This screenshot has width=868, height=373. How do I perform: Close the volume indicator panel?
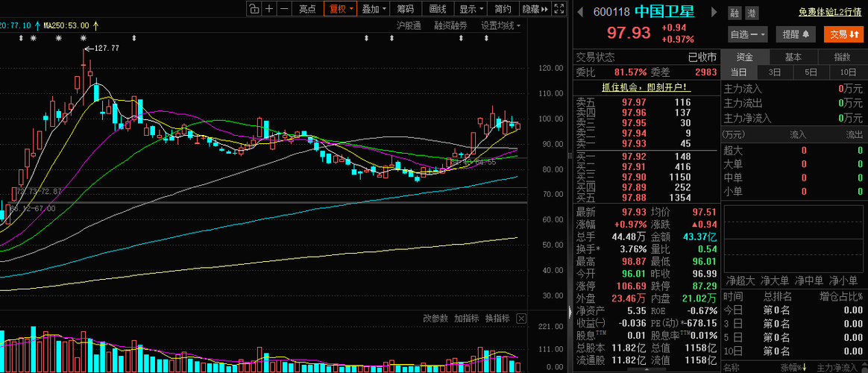(x=521, y=319)
